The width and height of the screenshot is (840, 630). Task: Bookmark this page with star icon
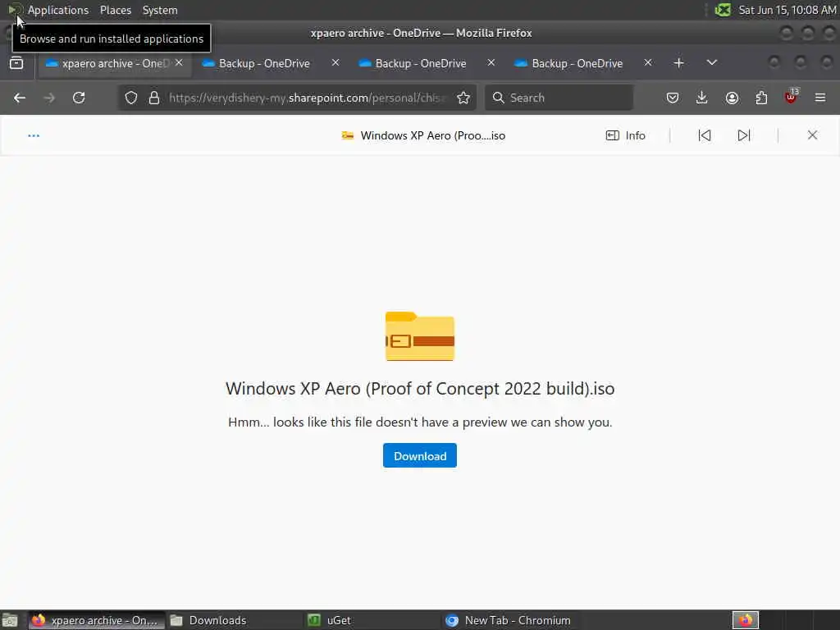pos(463,98)
